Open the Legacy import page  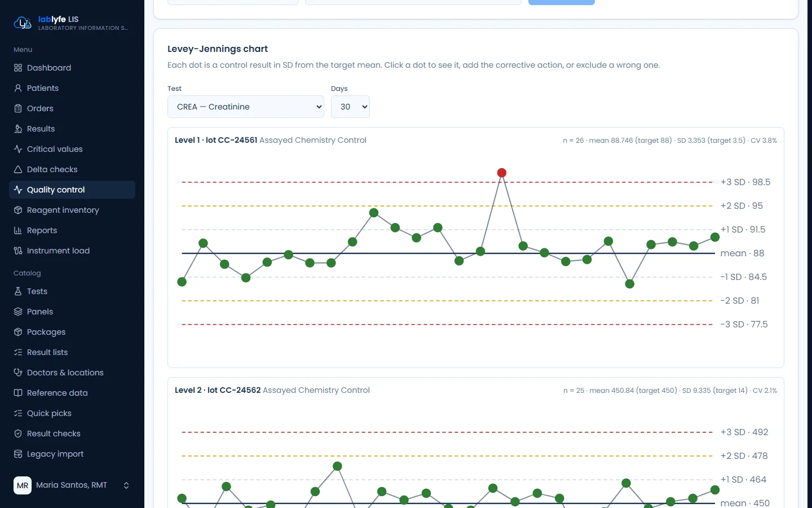coord(72,454)
